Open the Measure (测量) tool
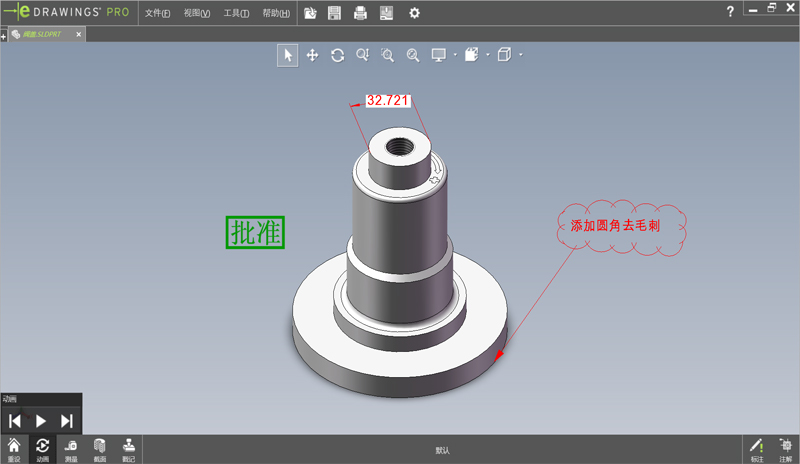800x464 pixels. (71, 448)
